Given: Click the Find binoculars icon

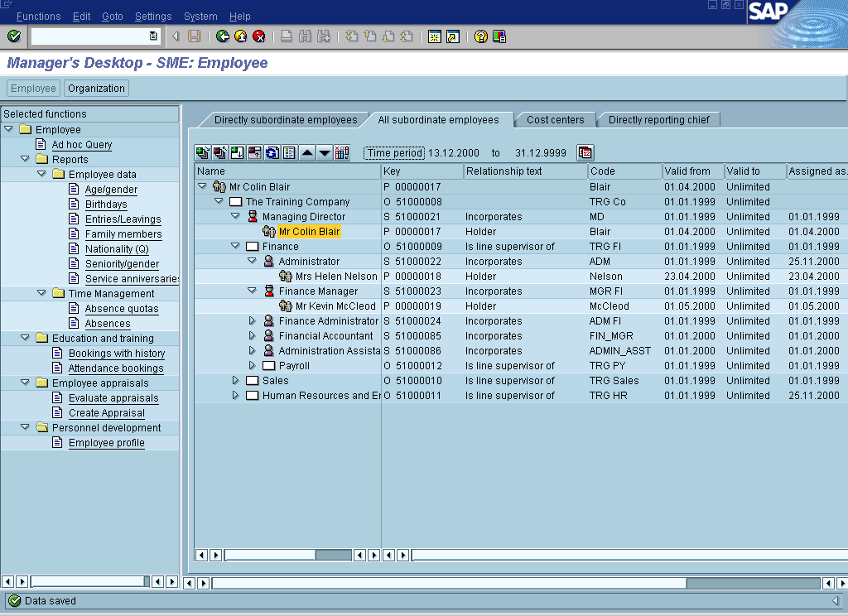Looking at the screenshot, I should point(305,36).
